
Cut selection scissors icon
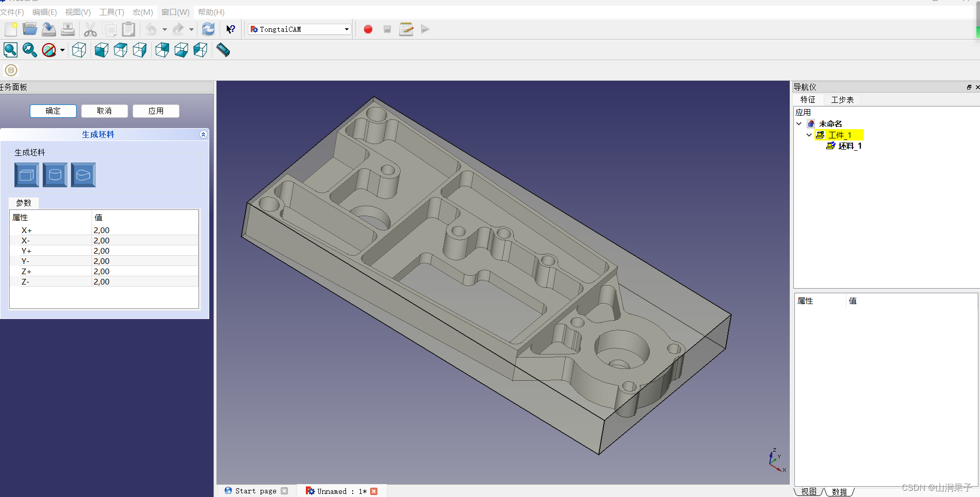coord(90,29)
